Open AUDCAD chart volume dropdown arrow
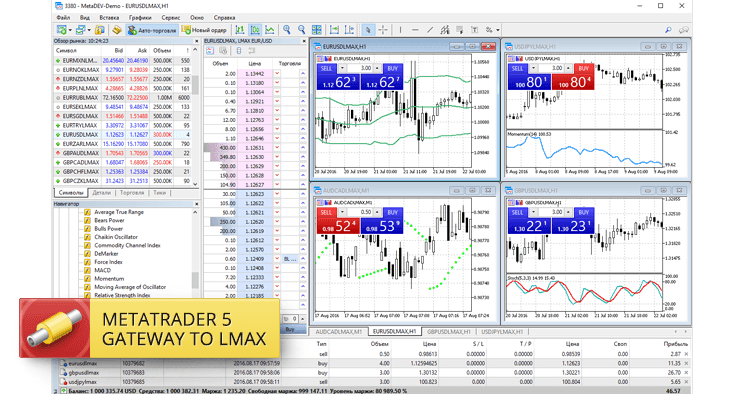 tap(342, 212)
